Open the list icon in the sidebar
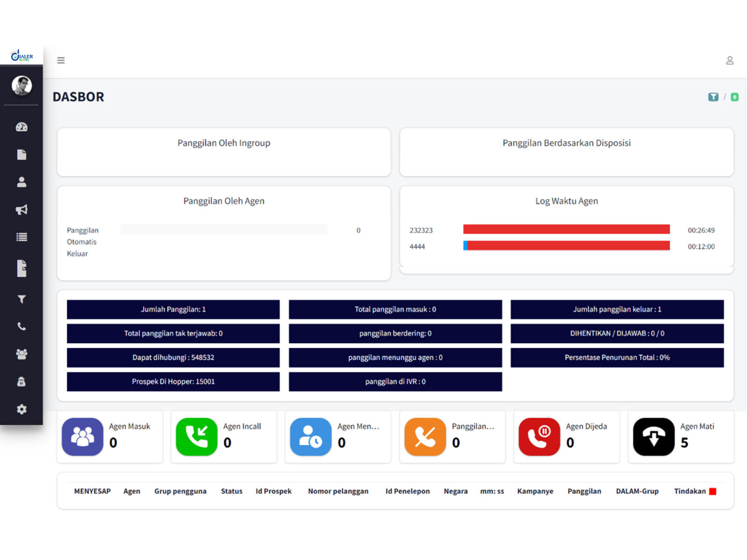 tap(21, 237)
